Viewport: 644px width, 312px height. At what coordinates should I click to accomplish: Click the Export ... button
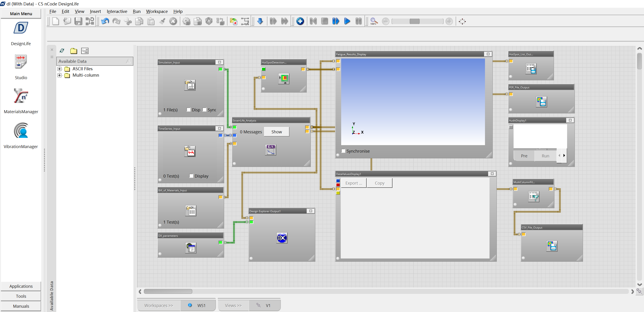(353, 183)
